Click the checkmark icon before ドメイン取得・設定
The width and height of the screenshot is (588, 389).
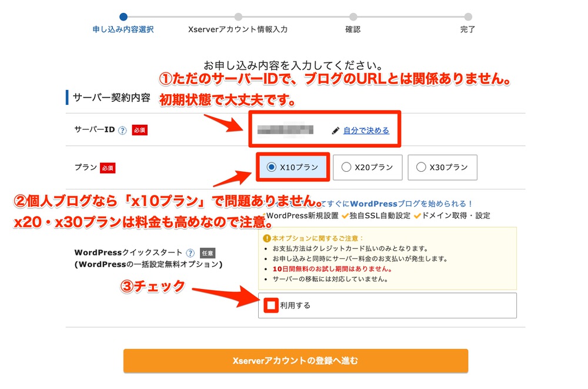[417, 215]
